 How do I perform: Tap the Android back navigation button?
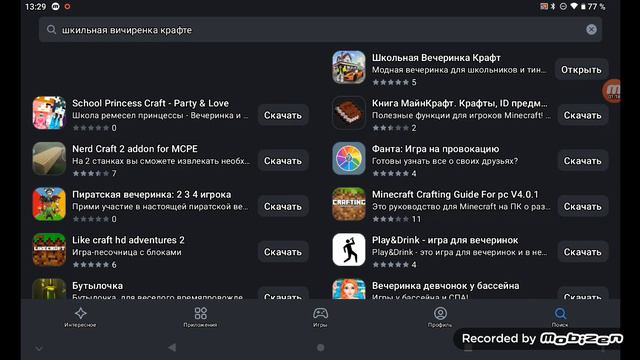coord(172,347)
